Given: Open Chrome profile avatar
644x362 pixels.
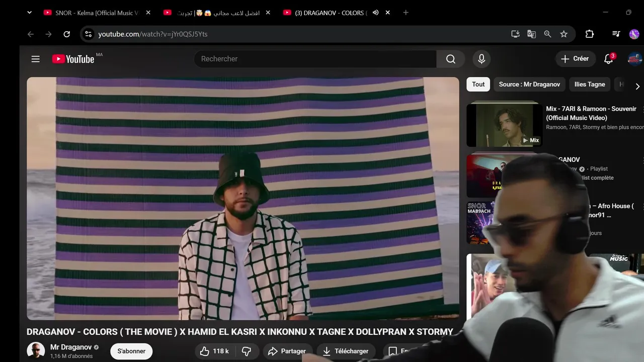Looking at the screenshot, I should [634, 34].
